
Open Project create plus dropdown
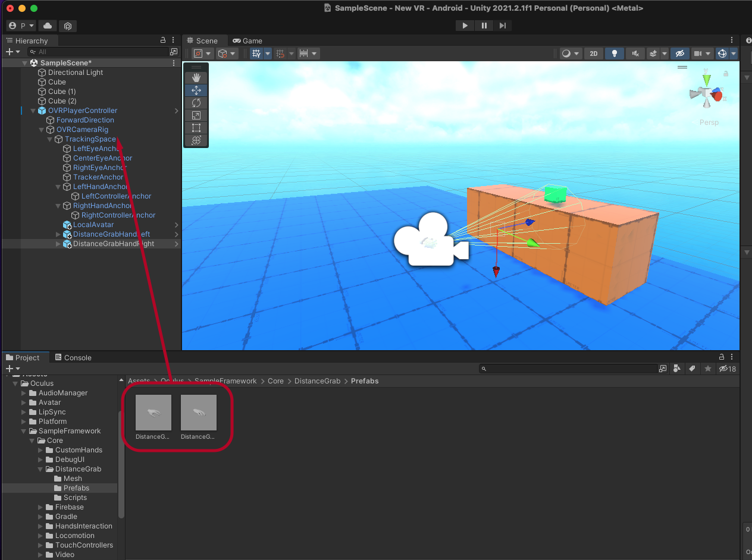[x=12, y=369]
